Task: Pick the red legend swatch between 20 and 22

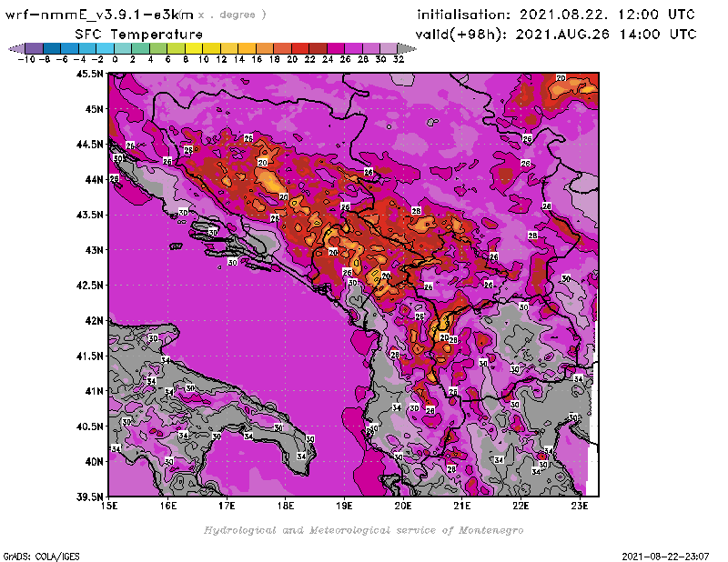Action: pos(300,48)
